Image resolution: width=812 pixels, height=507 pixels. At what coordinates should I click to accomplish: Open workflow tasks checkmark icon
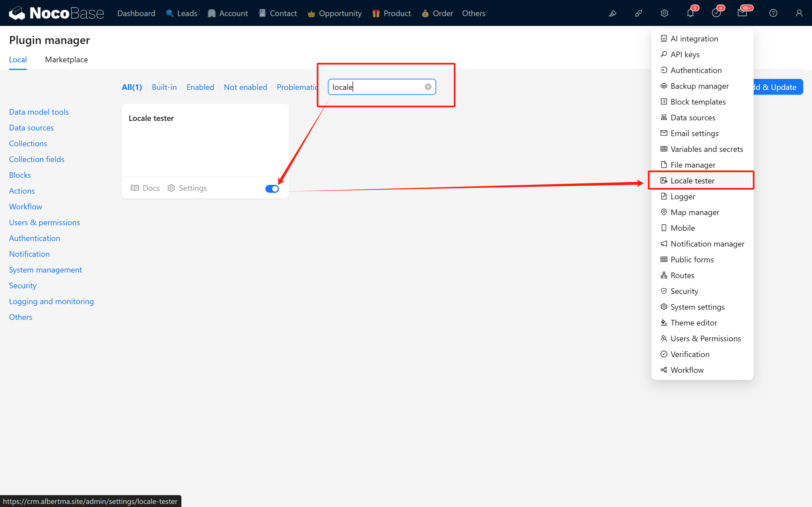[716, 14]
